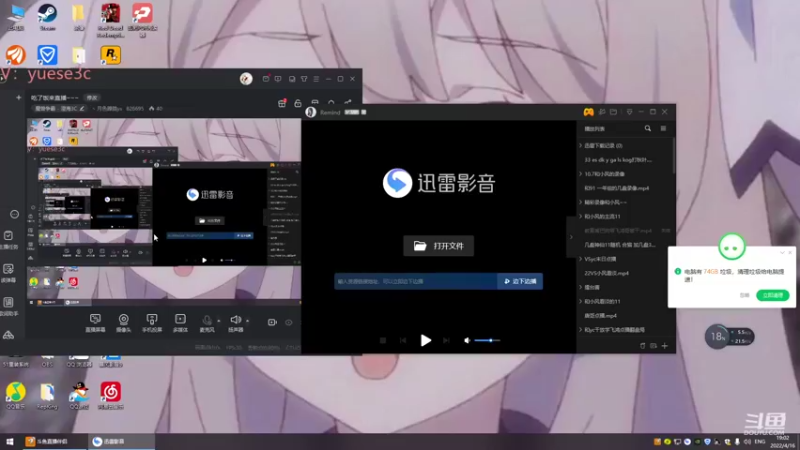Click the streamer avatar in streaming app
Image resolution: width=800 pixels, height=450 pixels.
(246, 79)
